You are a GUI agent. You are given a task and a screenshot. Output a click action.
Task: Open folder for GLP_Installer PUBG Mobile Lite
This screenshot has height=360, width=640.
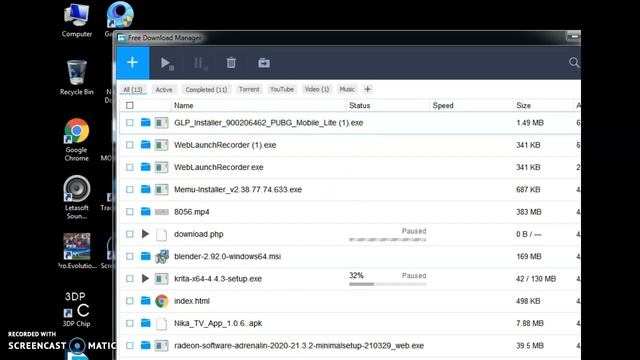(145, 122)
